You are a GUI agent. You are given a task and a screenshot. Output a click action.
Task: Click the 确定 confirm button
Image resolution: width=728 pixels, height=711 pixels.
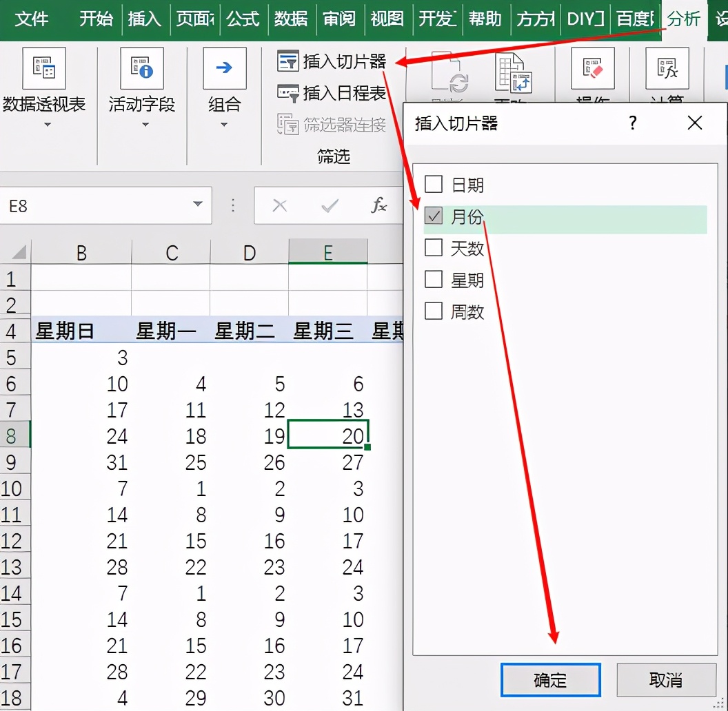tap(550, 679)
